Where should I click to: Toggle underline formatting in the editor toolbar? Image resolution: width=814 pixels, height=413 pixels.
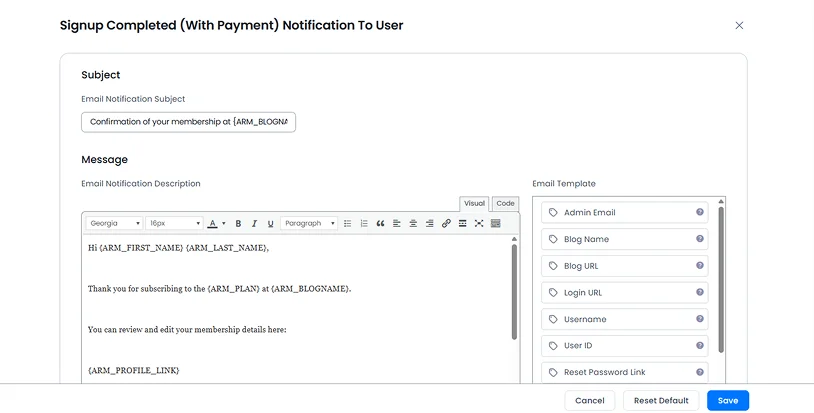(270, 224)
